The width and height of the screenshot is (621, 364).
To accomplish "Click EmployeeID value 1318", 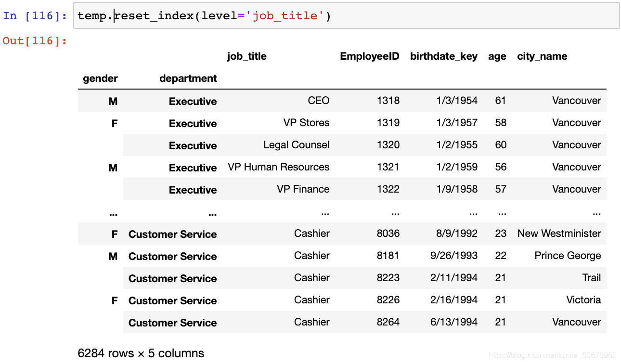I will 388,101.
